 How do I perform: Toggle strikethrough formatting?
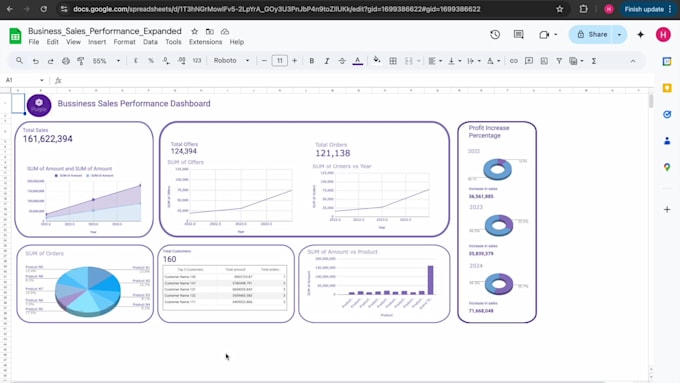coord(342,61)
